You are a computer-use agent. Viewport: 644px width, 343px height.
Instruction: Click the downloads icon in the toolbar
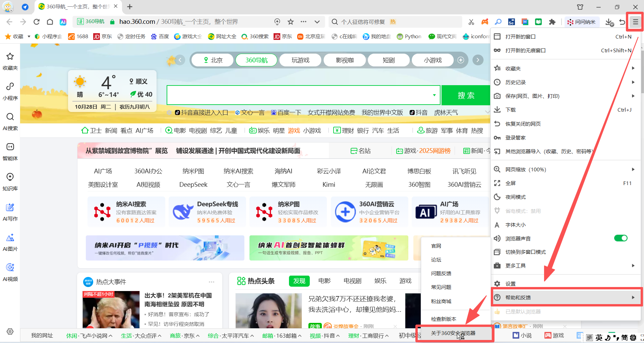[609, 22]
